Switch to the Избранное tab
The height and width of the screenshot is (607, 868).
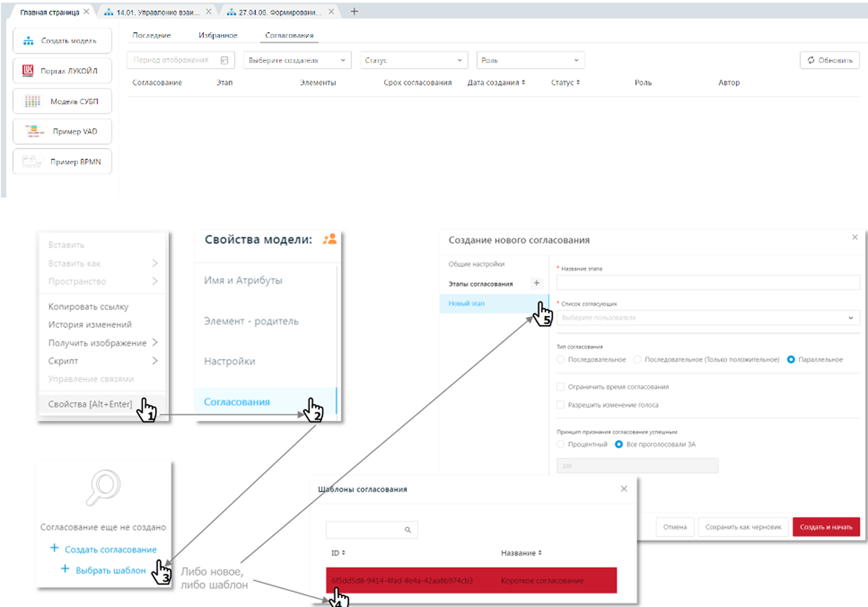218,35
